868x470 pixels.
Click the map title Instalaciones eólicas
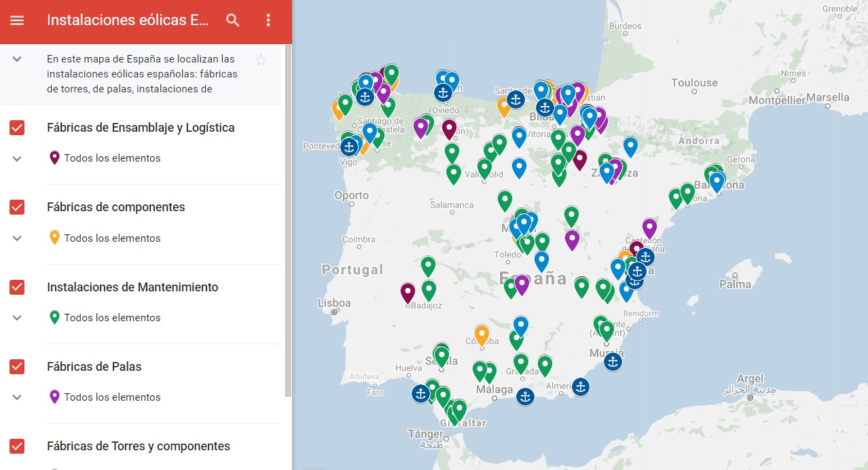coord(128,20)
